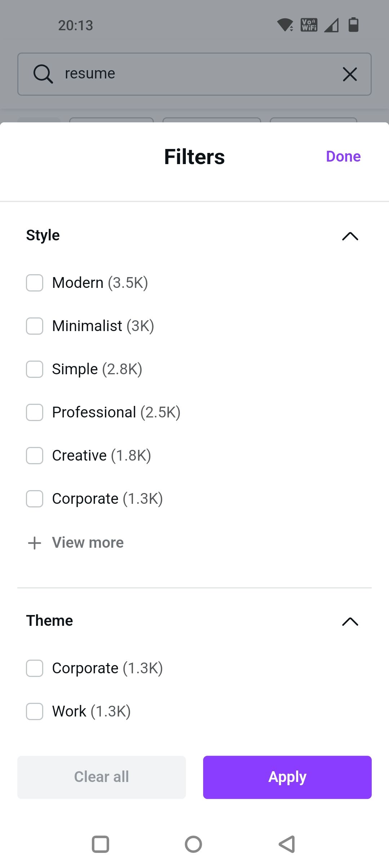
Task: Enable the Modern style checkbox
Action: click(x=35, y=283)
